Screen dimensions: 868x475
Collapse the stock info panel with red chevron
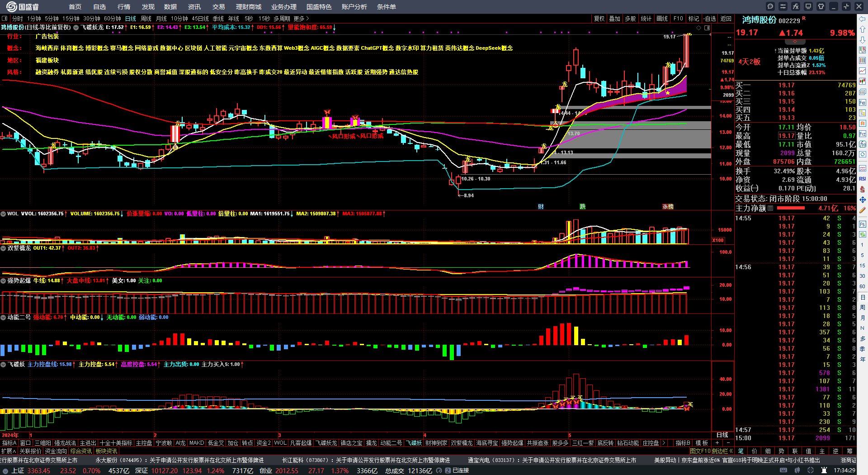(795, 41)
